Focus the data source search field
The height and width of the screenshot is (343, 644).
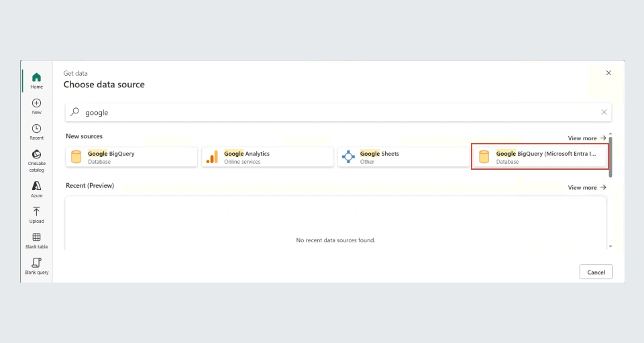pyautogui.click(x=338, y=112)
